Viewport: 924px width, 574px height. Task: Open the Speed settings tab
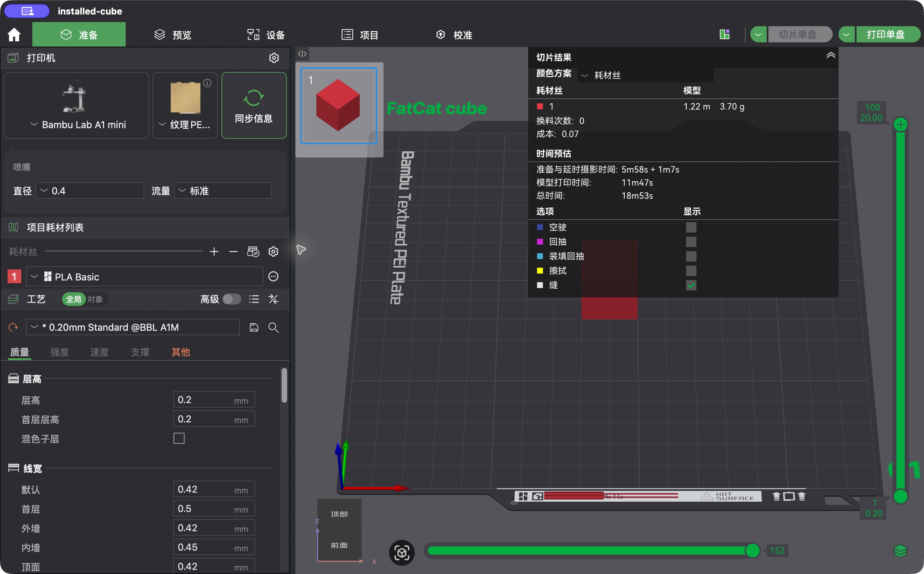coord(99,352)
